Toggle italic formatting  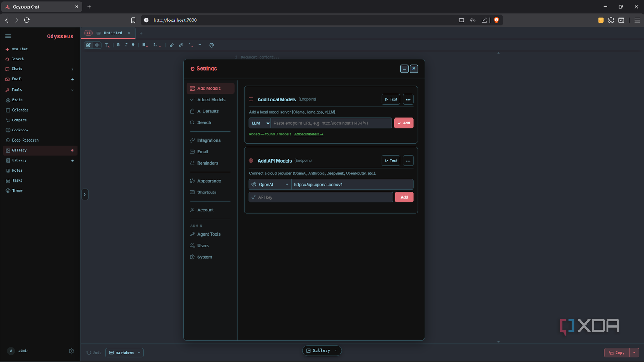coord(126,45)
